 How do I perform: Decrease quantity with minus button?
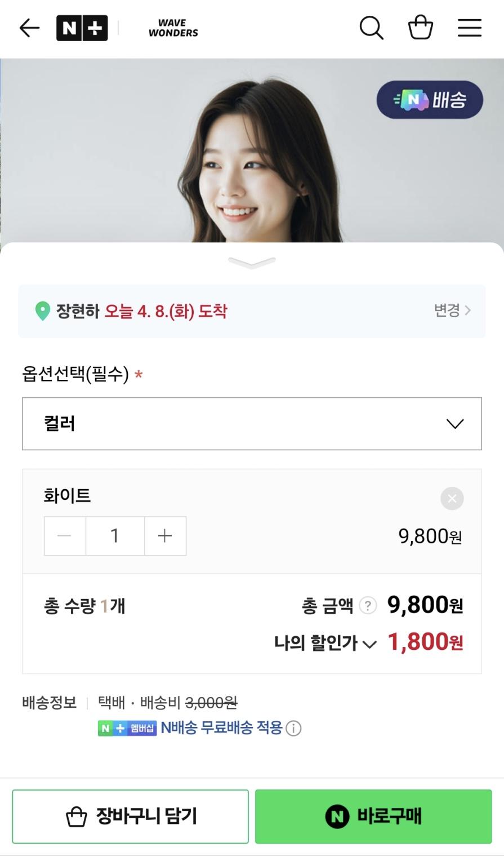click(65, 536)
